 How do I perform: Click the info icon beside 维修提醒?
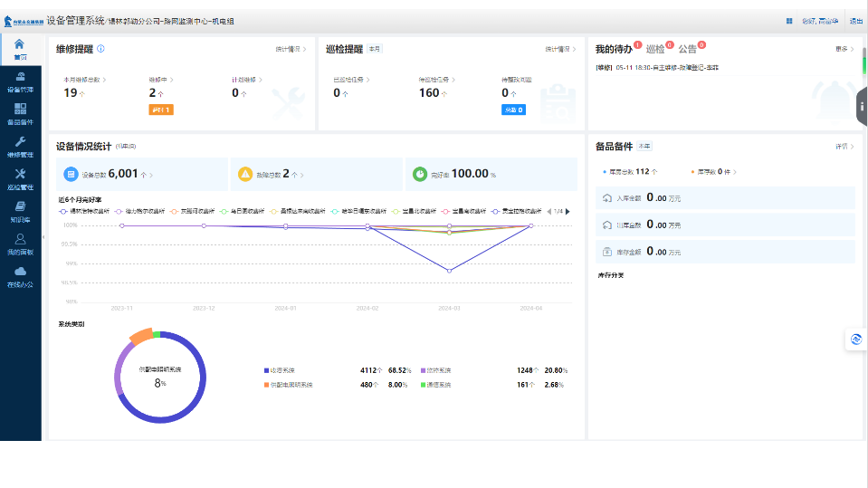100,49
